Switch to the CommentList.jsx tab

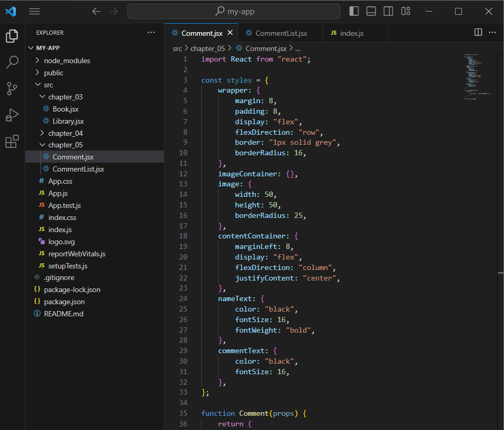point(281,33)
